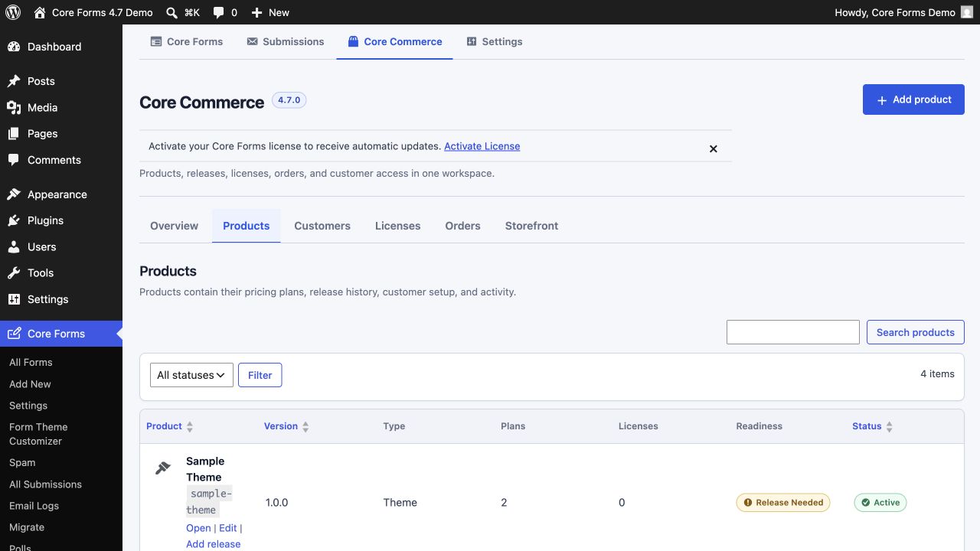Click the Media library icon
This screenshot has width=980, height=551.
[x=14, y=108]
